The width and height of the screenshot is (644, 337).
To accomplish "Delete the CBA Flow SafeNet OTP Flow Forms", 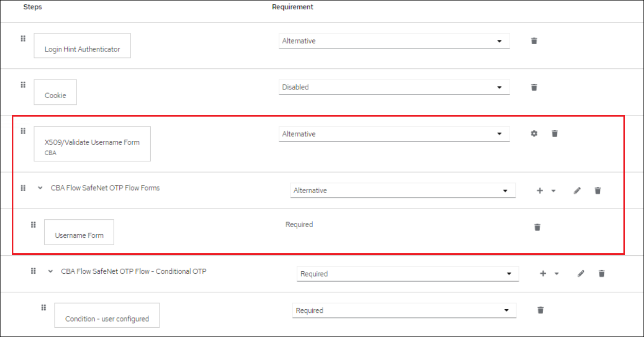I will (598, 191).
